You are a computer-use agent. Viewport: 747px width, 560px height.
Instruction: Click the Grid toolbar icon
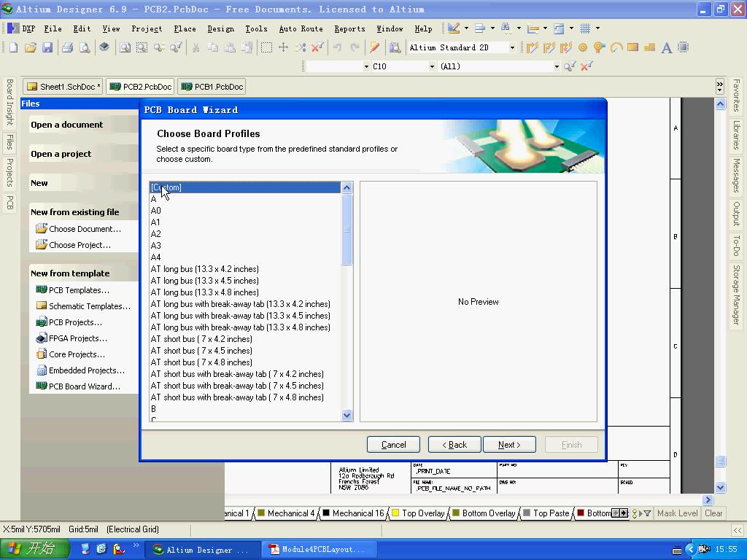coord(586,28)
